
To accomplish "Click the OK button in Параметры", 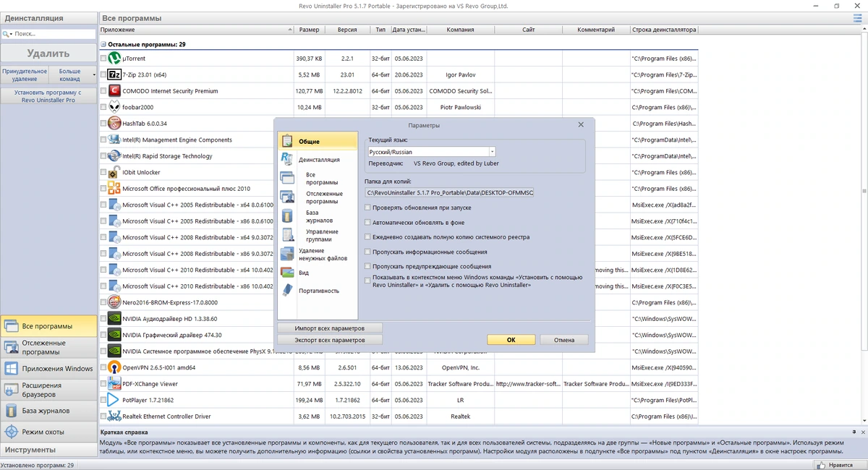I will tap(511, 340).
